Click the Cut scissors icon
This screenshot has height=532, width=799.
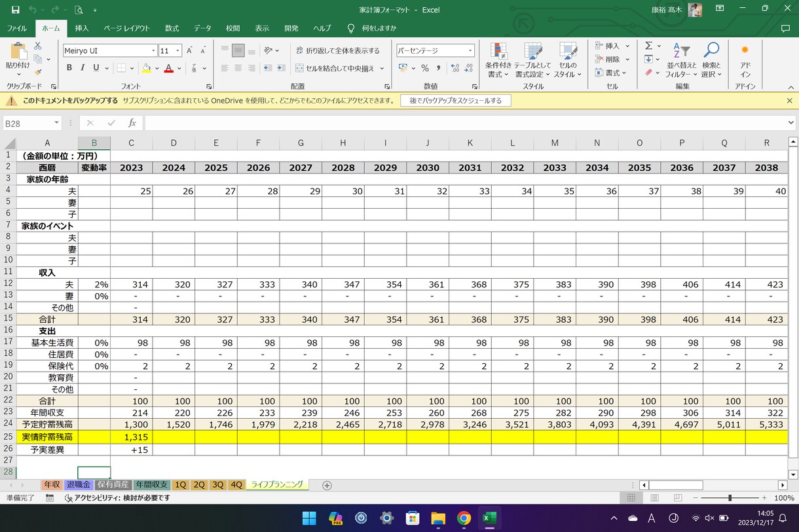pos(37,46)
